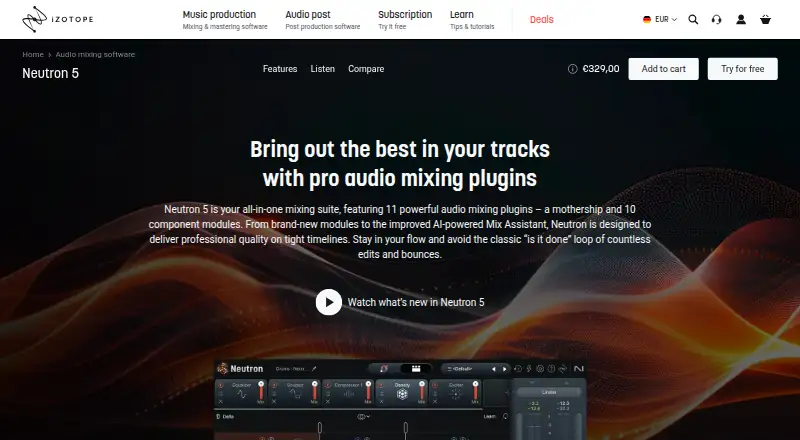The image size is (800, 440).
Task: Toggle the Compressor 1 module power
Action: click(328, 385)
